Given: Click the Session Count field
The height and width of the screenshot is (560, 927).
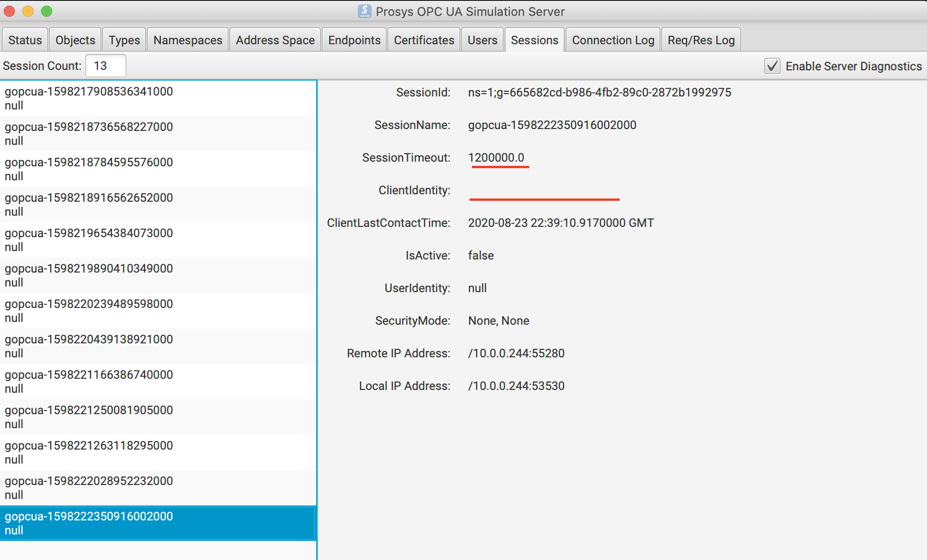Looking at the screenshot, I should 106,66.
